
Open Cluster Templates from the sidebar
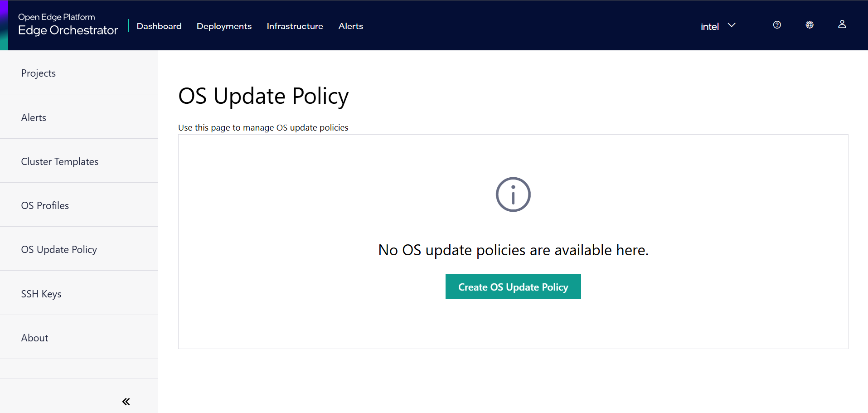pos(59,161)
